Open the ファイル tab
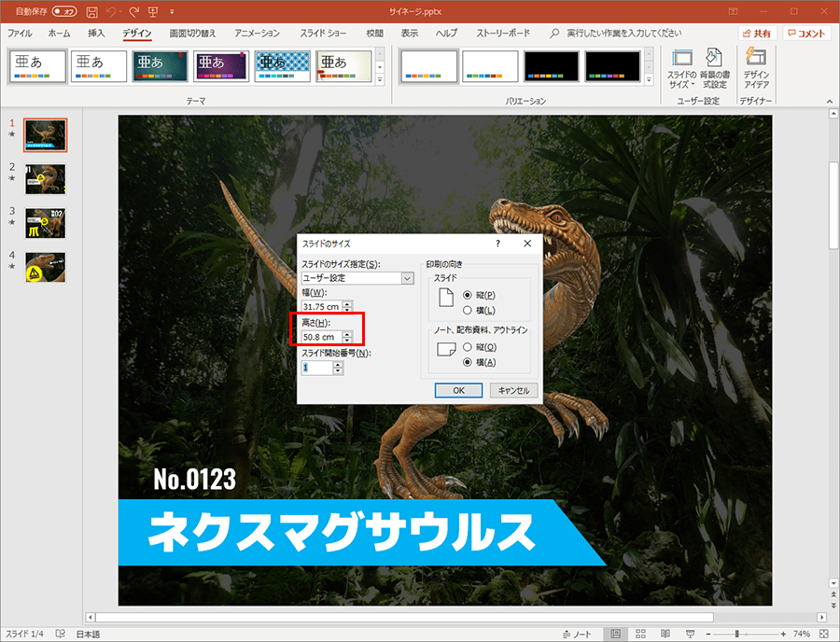 pos(20,34)
